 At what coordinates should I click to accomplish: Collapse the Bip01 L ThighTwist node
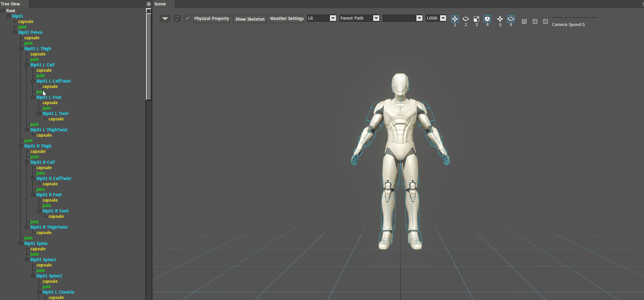point(27,130)
